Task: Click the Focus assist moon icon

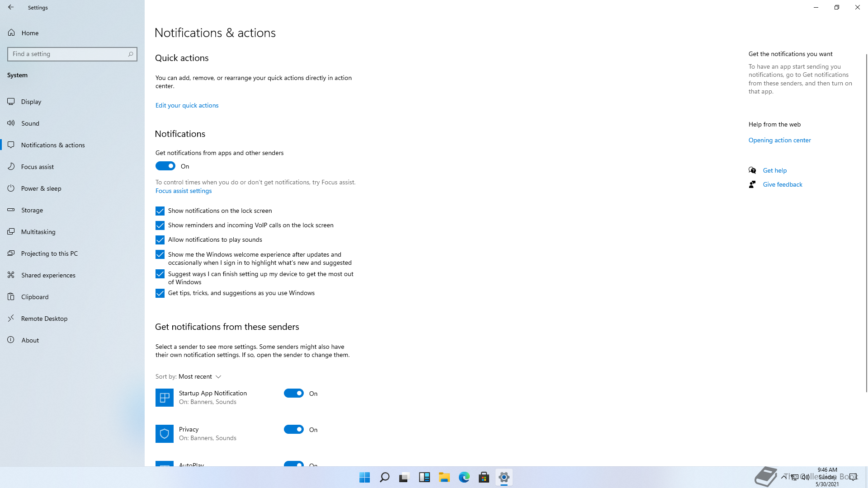Action: 11,166
